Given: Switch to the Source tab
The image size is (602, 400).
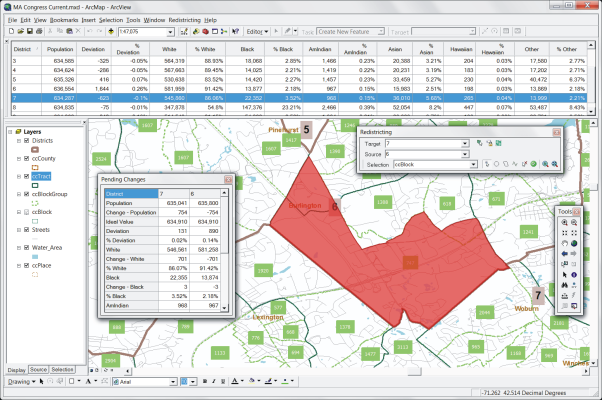Looking at the screenshot, I should pyautogui.click(x=38, y=369).
